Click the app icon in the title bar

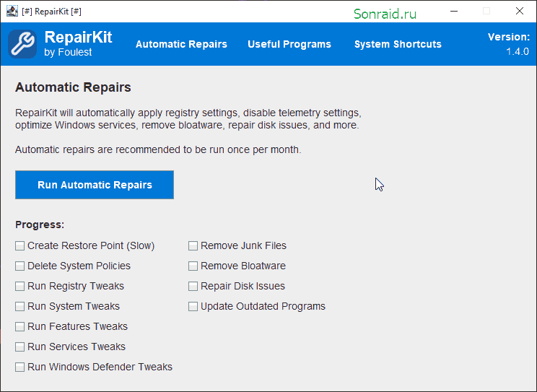(x=12, y=12)
